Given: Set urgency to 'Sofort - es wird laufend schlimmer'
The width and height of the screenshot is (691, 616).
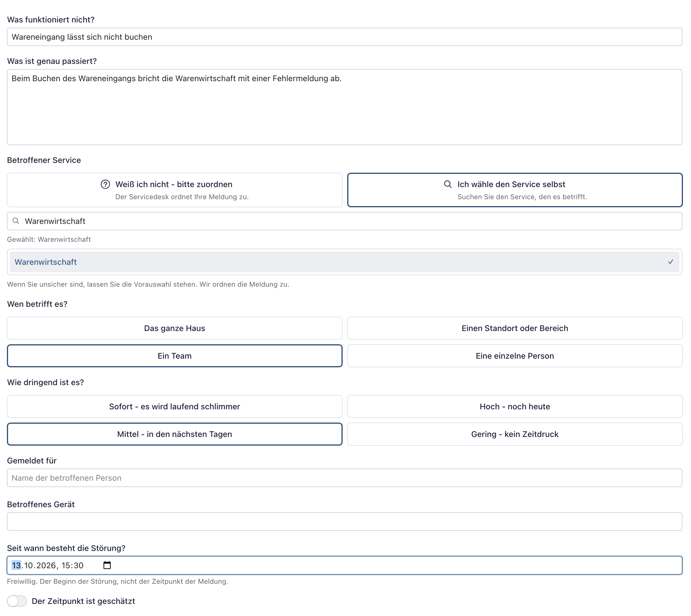Looking at the screenshot, I should pyautogui.click(x=175, y=406).
